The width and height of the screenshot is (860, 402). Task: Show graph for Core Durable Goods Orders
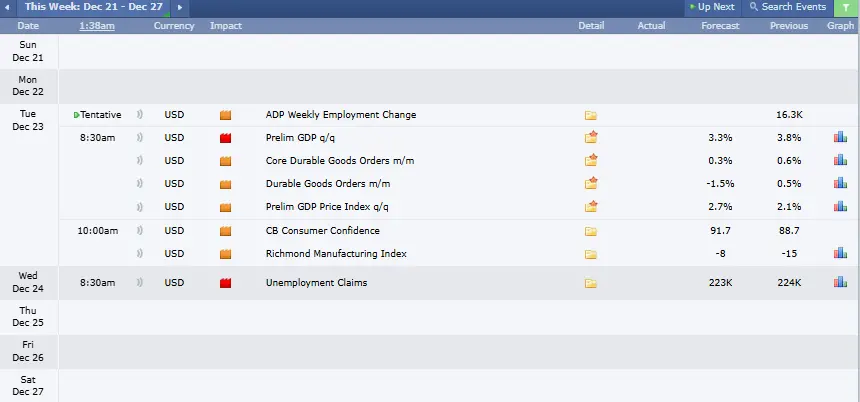coord(840,160)
